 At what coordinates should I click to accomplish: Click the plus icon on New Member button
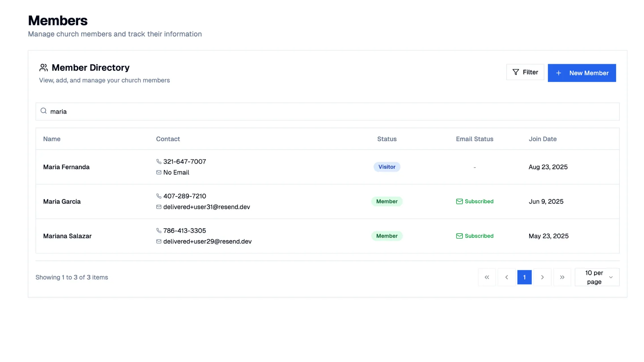(558, 73)
